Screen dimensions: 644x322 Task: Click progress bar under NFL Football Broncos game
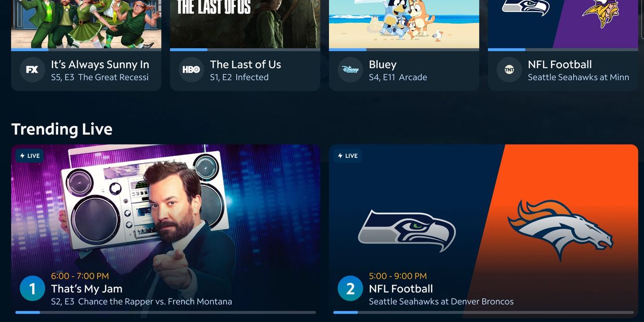click(x=484, y=312)
